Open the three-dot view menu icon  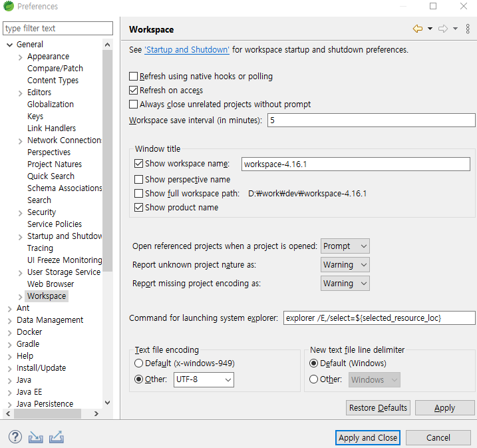tap(468, 29)
